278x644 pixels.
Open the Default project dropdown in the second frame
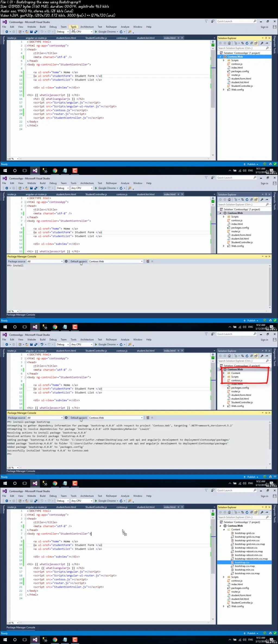(116, 261)
